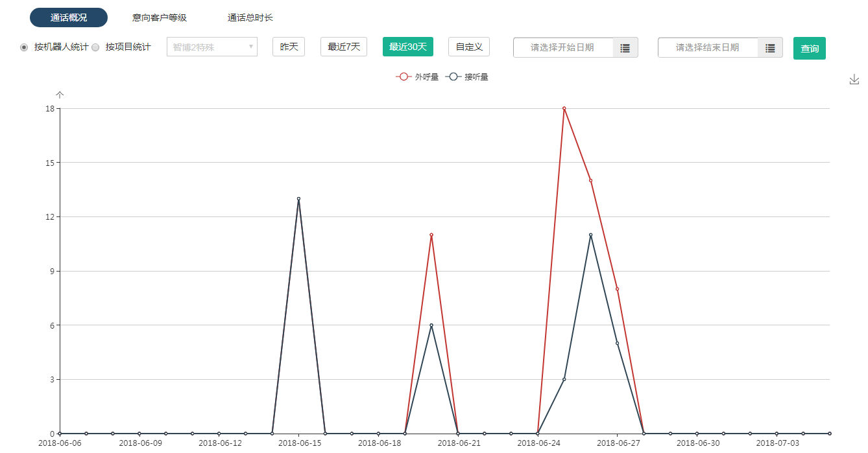Filter by 最近7天
This screenshot has width=868, height=453.
click(344, 47)
